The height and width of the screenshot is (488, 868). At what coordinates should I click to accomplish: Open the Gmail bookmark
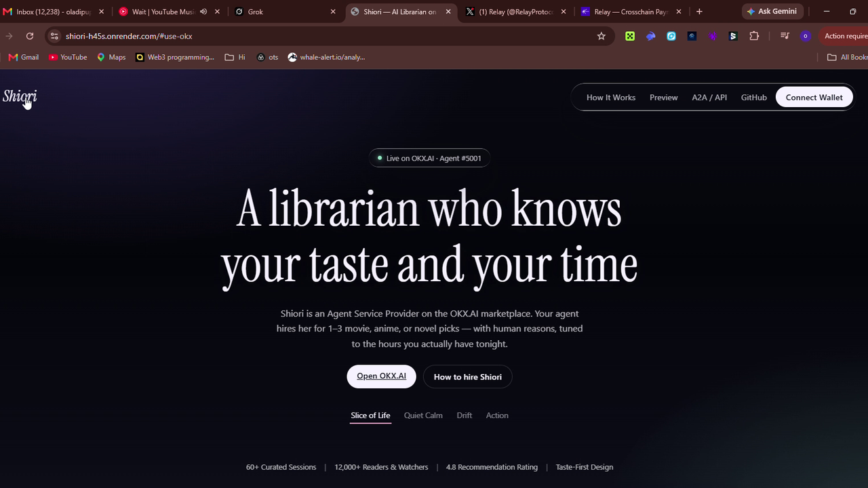click(x=24, y=57)
